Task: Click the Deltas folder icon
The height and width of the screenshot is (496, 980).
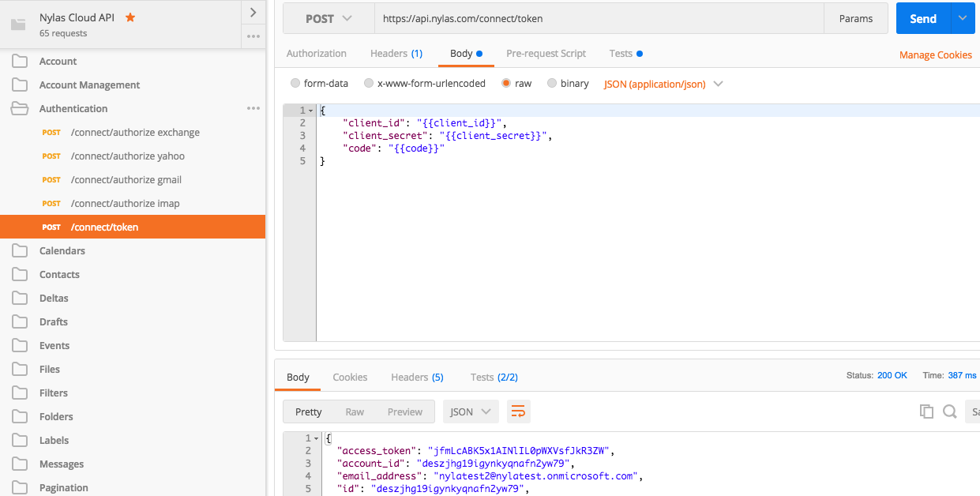Action: point(20,298)
